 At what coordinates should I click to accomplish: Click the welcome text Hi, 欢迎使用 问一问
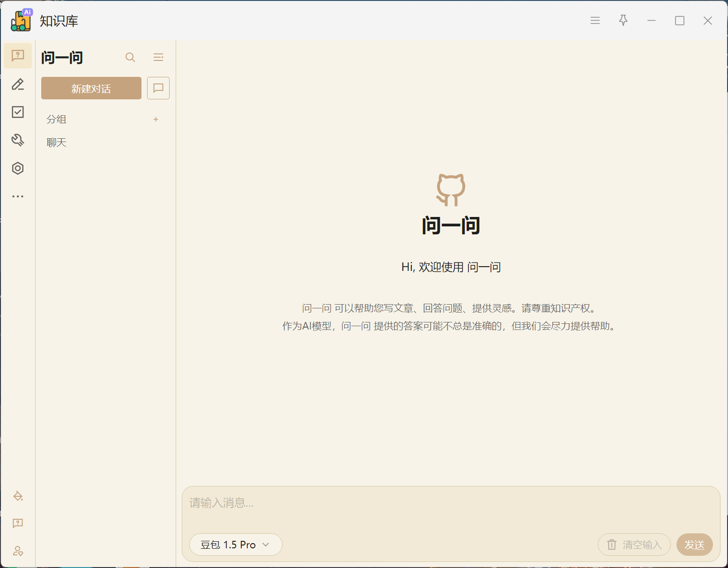click(451, 267)
